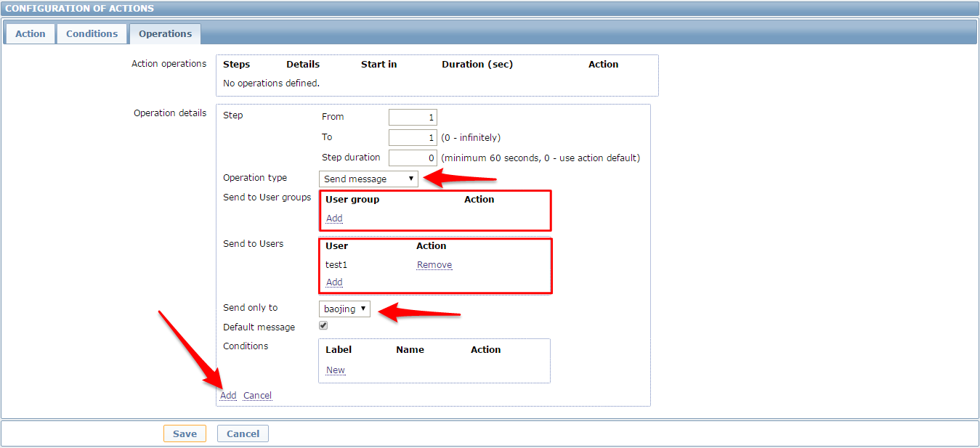This screenshot has width=980, height=448.
Task: Create a New operation condition
Action: 336,370
